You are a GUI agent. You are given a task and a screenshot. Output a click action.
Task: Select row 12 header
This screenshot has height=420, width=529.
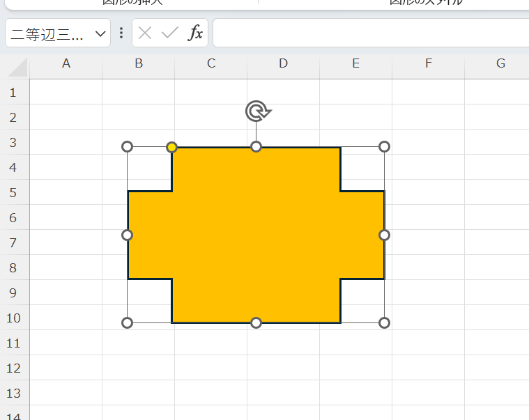click(x=13, y=368)
